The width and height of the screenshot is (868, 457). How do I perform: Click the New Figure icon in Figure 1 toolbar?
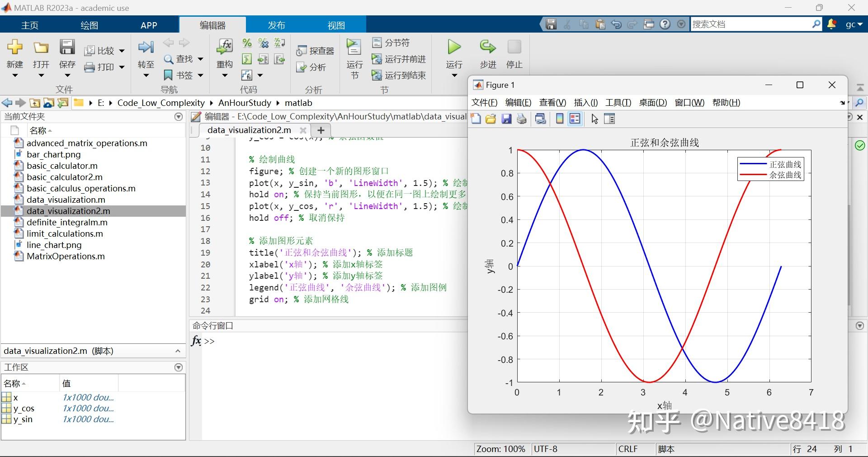[476, 119]
